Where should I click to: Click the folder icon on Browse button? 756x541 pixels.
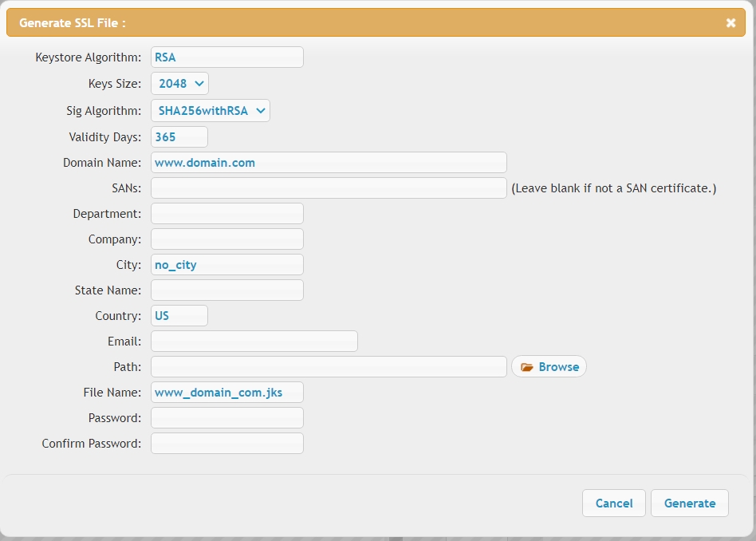coord(526,367)
